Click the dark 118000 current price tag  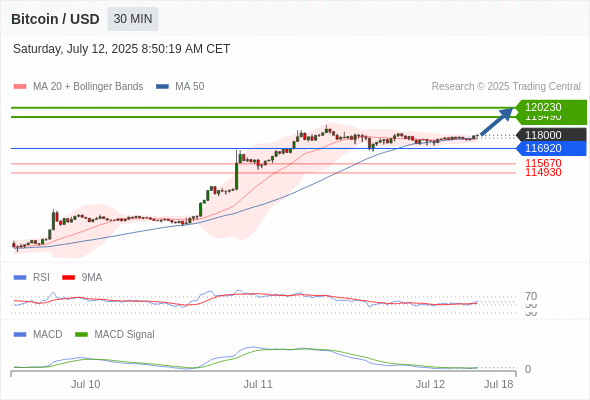click(551, 135)
